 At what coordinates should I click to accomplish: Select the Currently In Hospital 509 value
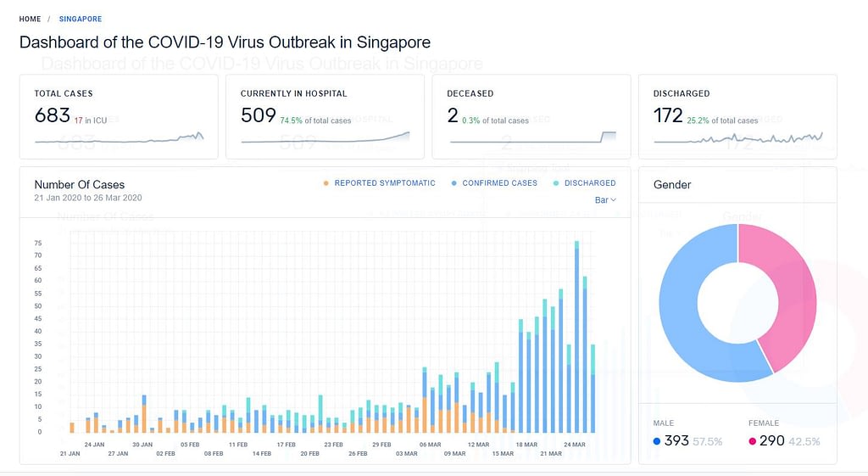(x=258, y=115)
